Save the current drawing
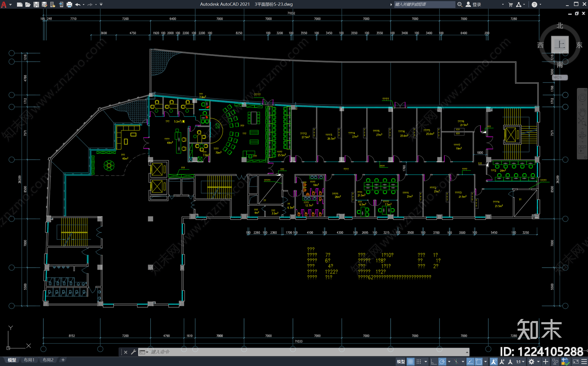The width and height of the screenshot is (588, 366). pos(36,4)
